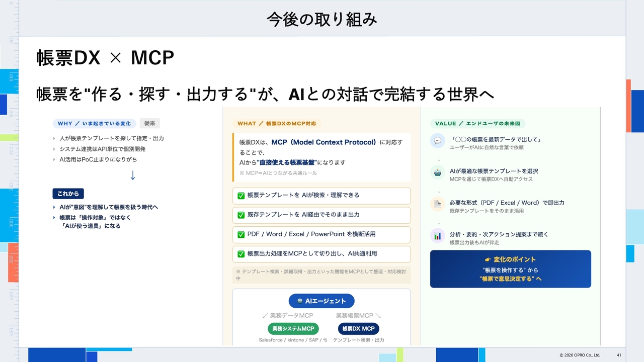Click the triangle bullet before システム連携はAPI単位

click(54, 149)
